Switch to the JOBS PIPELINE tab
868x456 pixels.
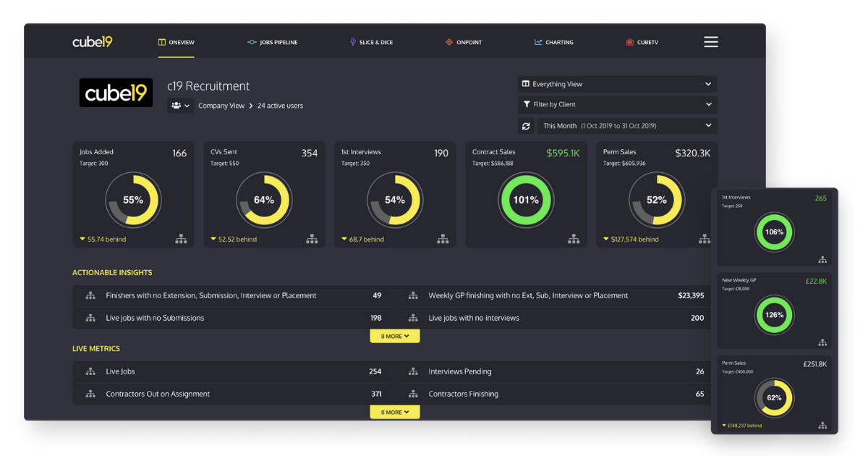(x=273, y=42)
